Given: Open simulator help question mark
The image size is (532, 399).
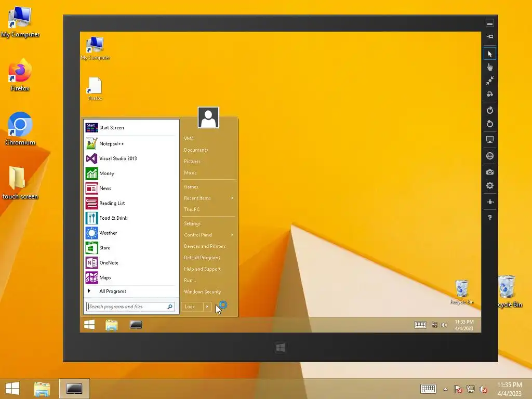Looking at the screenshot, I should tap(489, 218).
